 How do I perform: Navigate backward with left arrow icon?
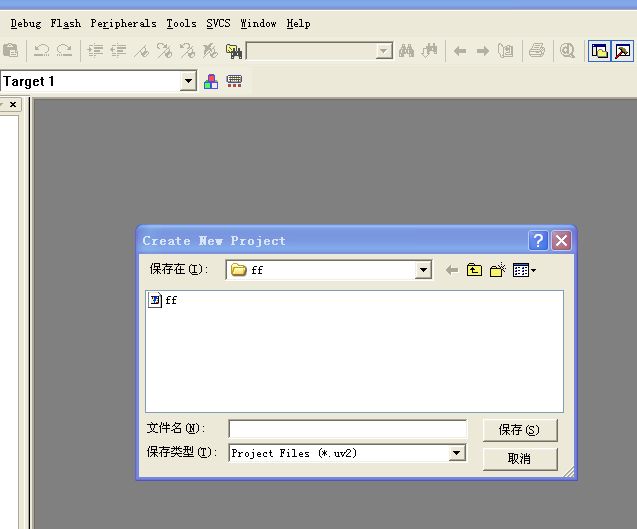[x=460, y=51]
